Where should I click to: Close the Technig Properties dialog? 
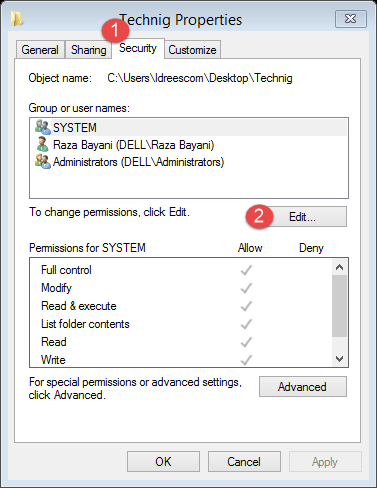coord(351,19)
